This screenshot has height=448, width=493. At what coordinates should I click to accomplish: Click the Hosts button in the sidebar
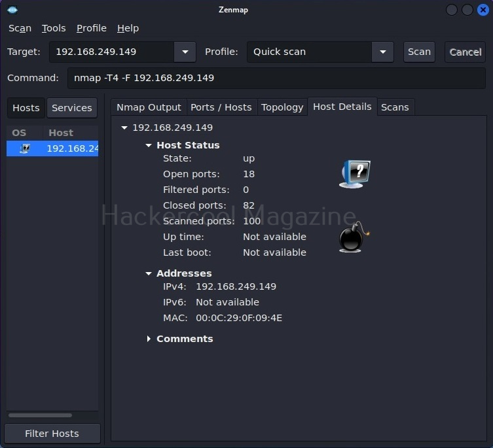tap(26, 108)
